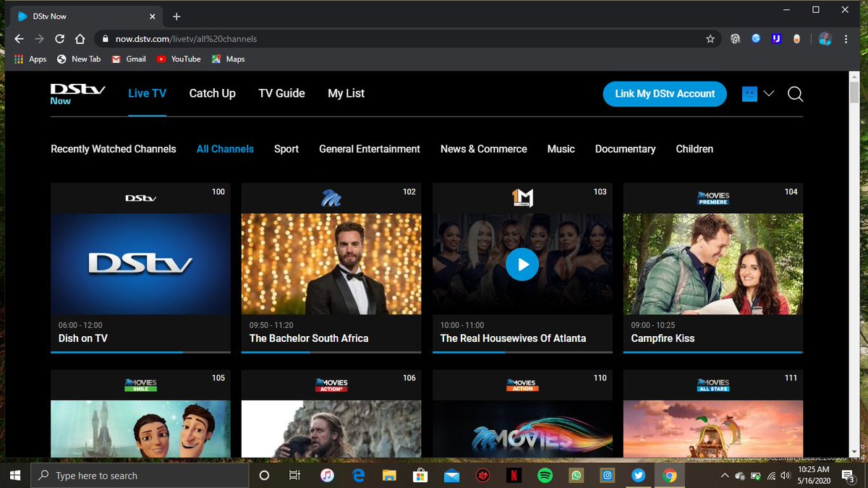Switch to Live TV tab
Screen dimensions: 868x488
pyautogui.click(x=147, y=93)
